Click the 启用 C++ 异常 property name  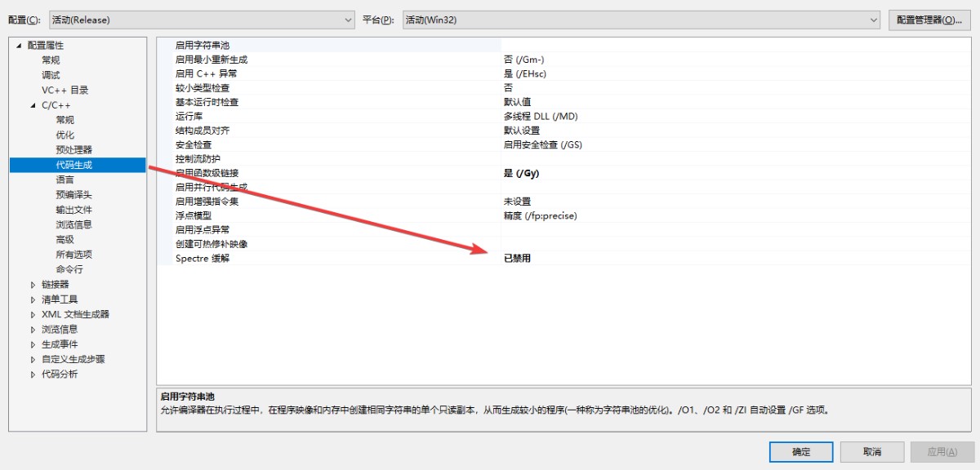tap(206, 73)
